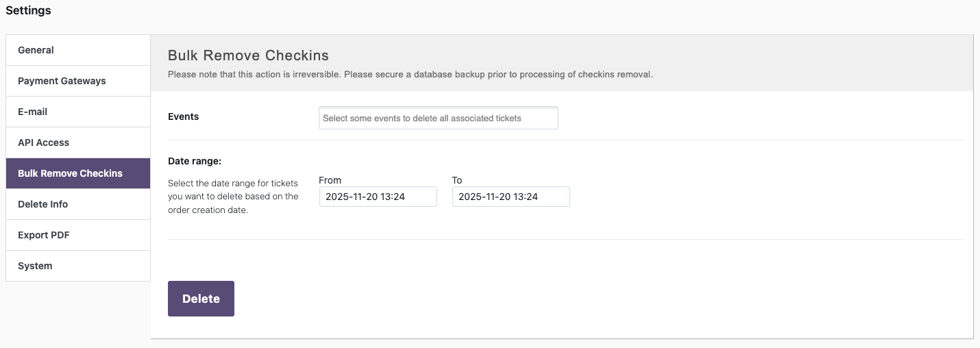Image resolution: width=980 pixels, height=348 pixels.
Task: Click the irreversible action warning note
Action: 410,74
